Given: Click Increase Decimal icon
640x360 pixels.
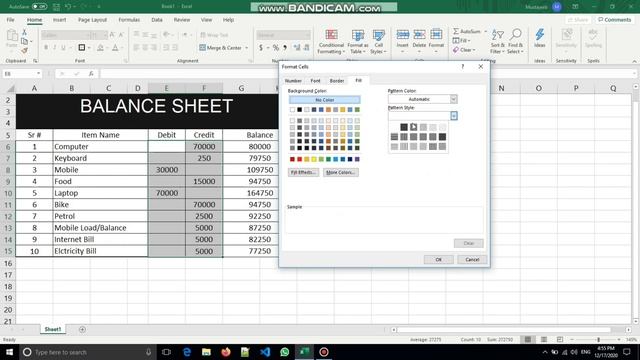Looking at the screenshot, I should (297, 48).
